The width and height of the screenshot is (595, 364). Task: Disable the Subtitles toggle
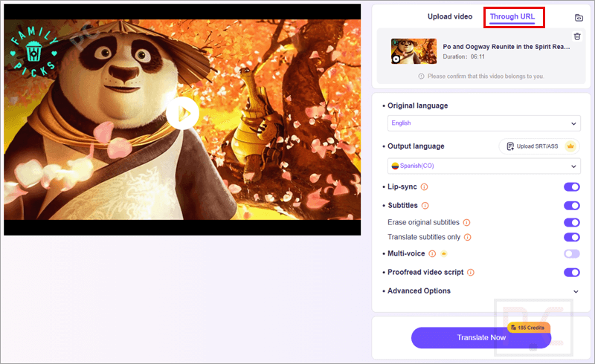point(572,206)
